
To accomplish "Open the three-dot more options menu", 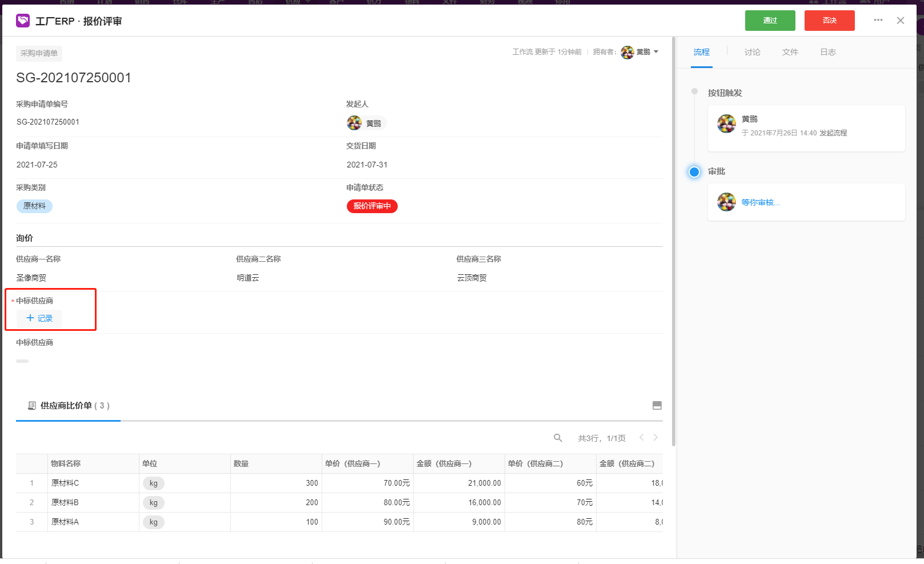I will tap(878, 20).
